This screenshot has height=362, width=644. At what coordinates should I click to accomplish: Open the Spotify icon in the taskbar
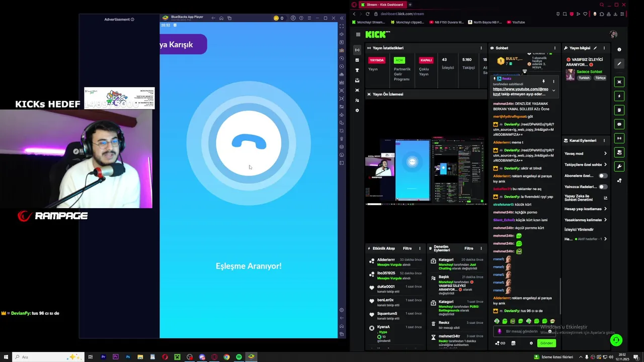click(238, 357)
